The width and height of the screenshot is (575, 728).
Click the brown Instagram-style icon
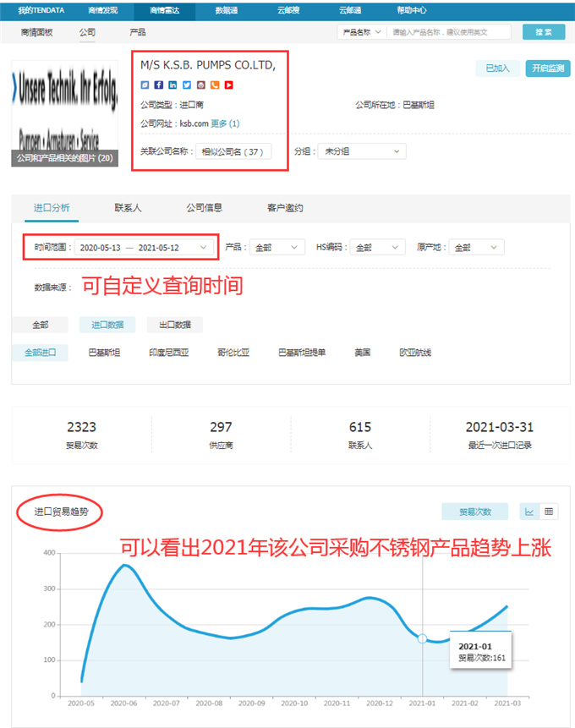click(200, 85)
